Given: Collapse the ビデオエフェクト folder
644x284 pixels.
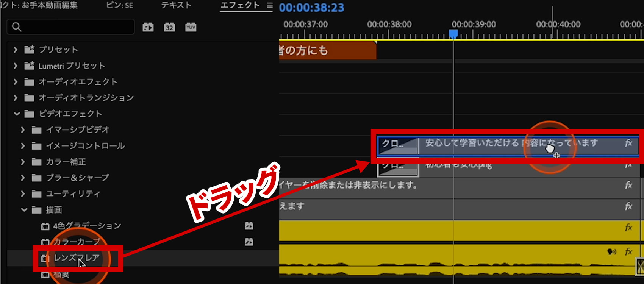Looking at the screenshot, I should (x=17, y=114).
